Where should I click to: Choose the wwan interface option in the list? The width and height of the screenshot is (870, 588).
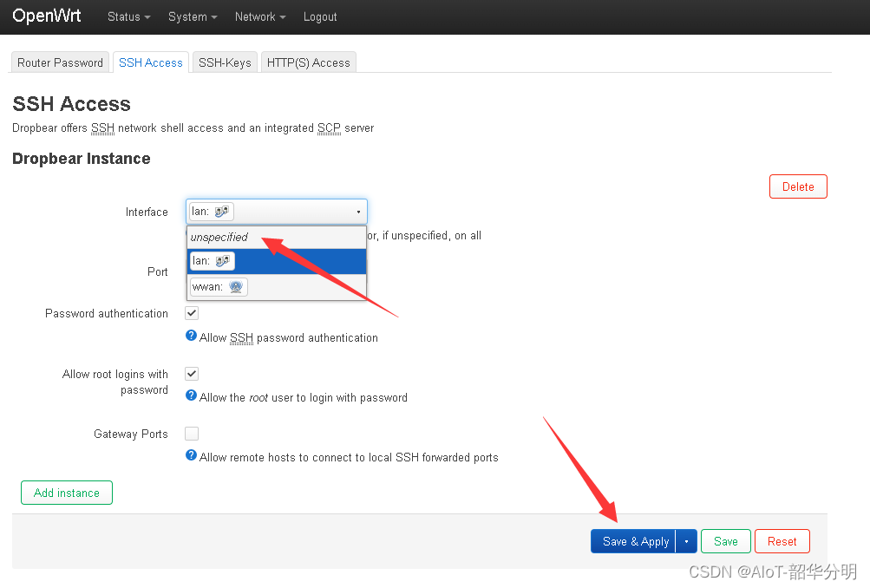point(277,287)
